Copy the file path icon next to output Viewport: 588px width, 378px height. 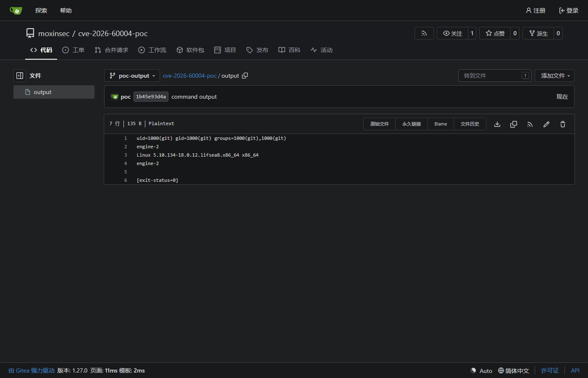click(245, 76)
